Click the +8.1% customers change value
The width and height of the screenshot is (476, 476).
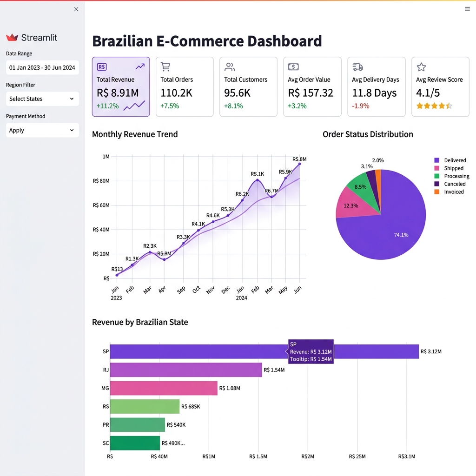tap(233, 106)
